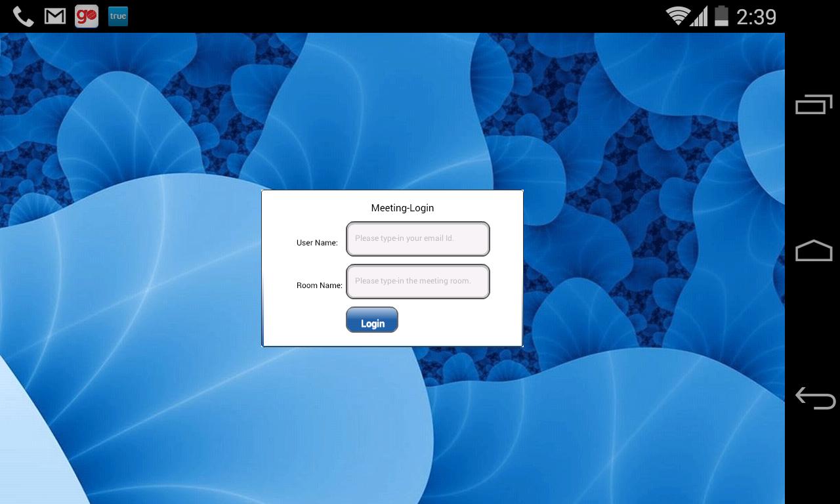Click the 'User Name:' label
The width and height of the screenshot is (840, 504).
[x=317, y=243]
